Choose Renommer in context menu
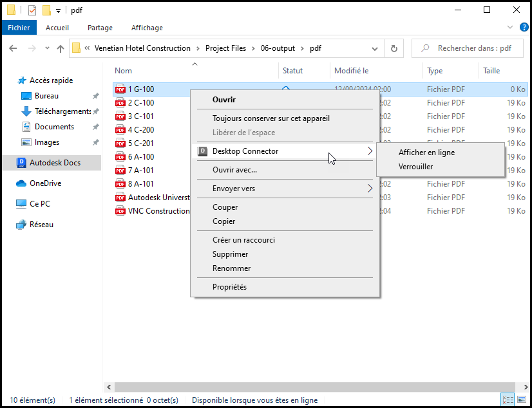Screen dimensions: 532x408 click(285, 268)
